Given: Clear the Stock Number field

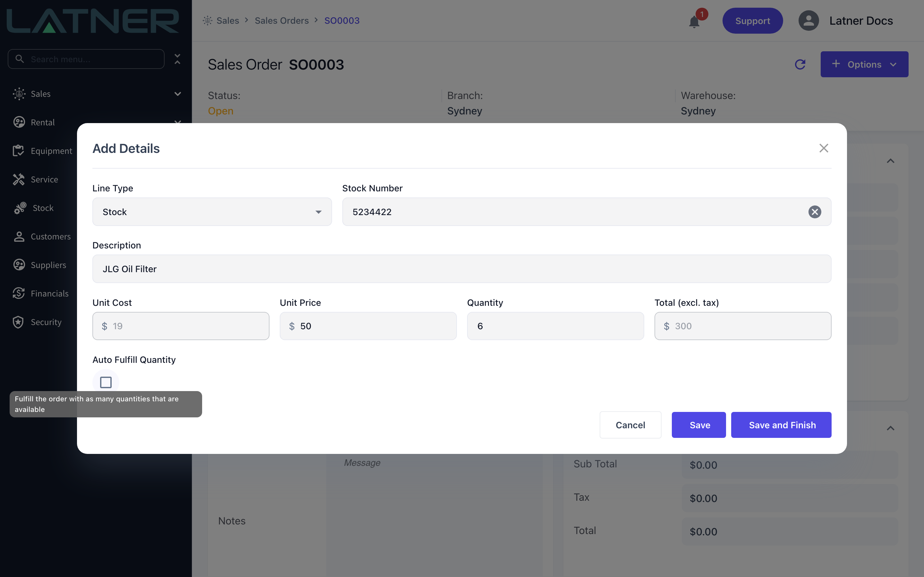Looking at the screenshot, I should (x=814, y=212).
